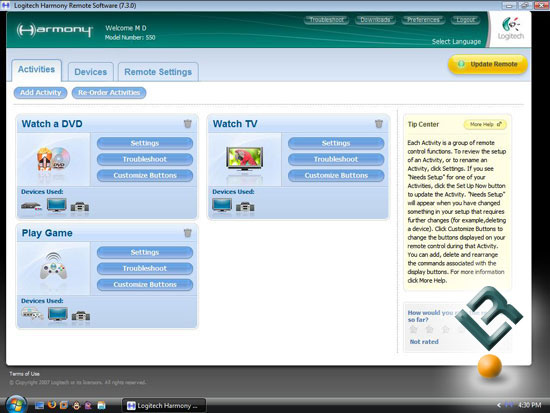Open Settings for Play Game

click(145, 252)
